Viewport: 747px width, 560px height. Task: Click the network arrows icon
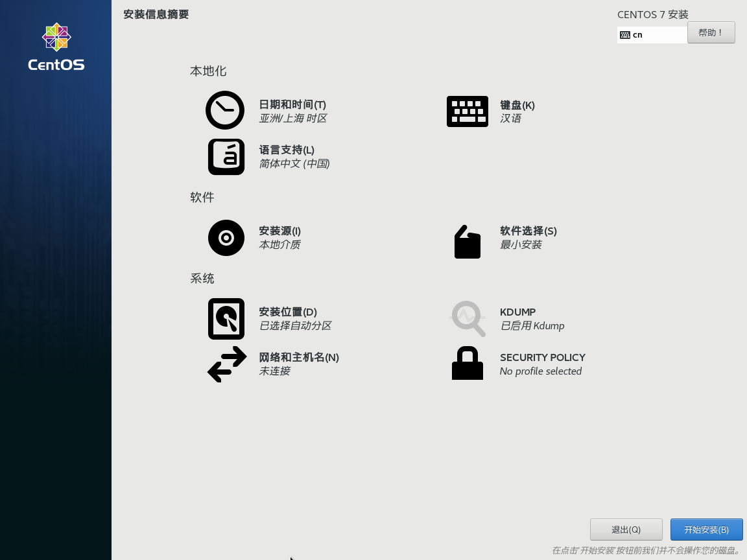[227, 364]
